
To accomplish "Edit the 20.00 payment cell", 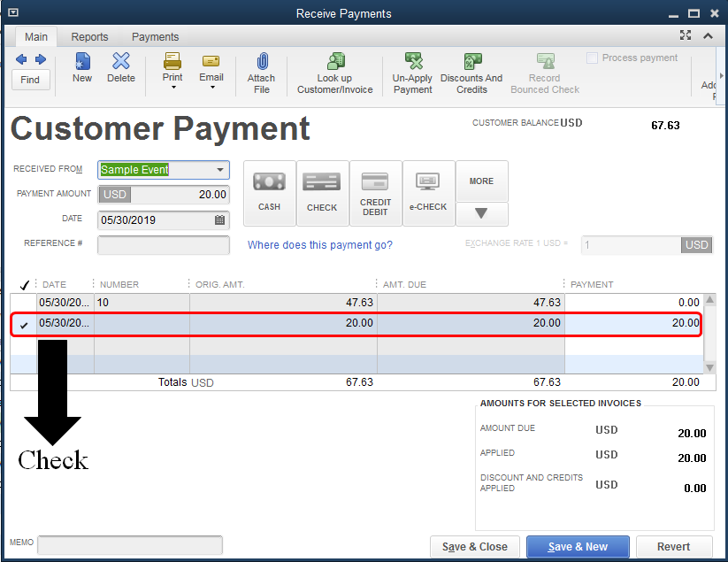I will [633, 323].
